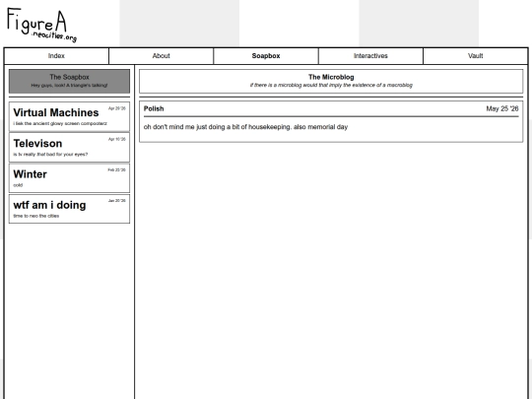
Task: Click the 'time to neo the cities' subtitle
Action: click(x=36, y=216)
